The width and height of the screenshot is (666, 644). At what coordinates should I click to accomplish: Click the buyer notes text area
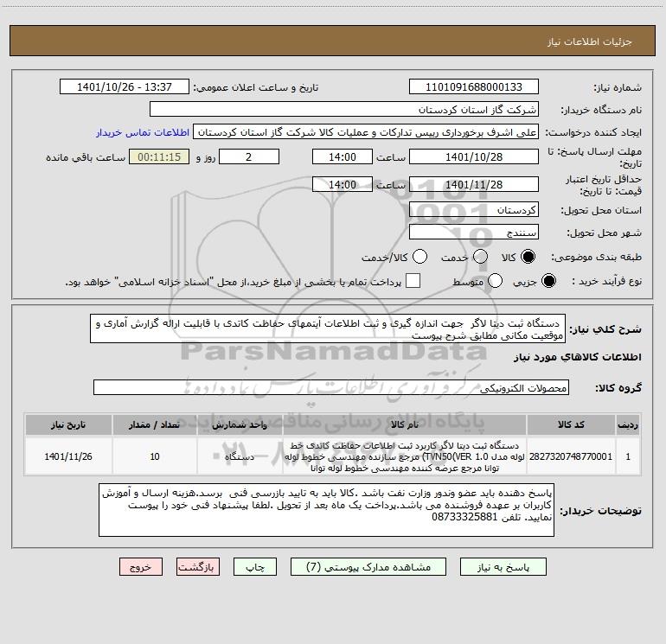point(326,510)
